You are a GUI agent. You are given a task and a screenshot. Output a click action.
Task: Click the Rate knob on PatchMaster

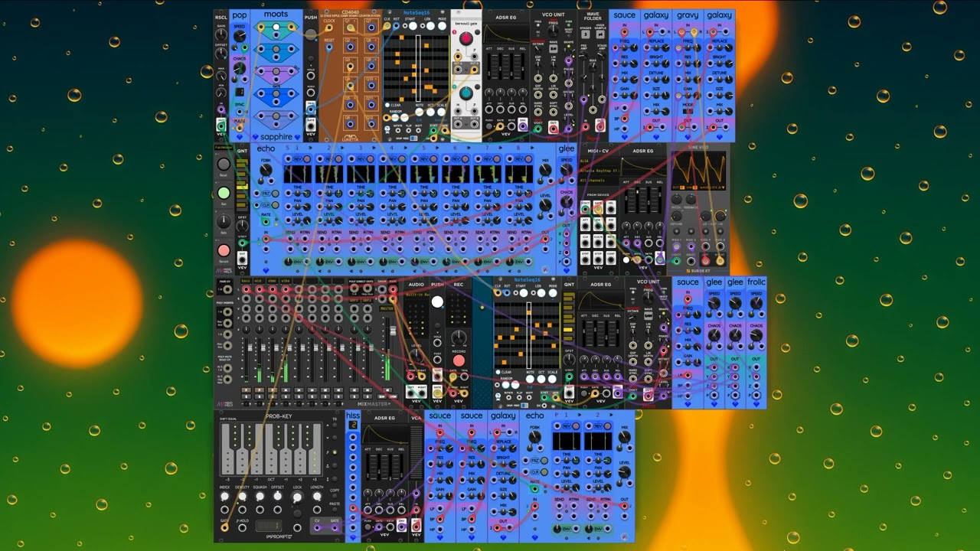tap(224, 222)
